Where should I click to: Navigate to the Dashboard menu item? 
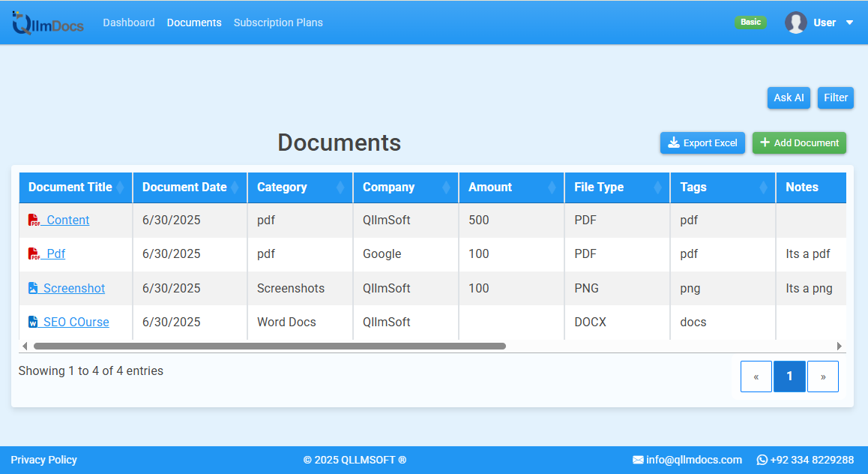point(128,22)
